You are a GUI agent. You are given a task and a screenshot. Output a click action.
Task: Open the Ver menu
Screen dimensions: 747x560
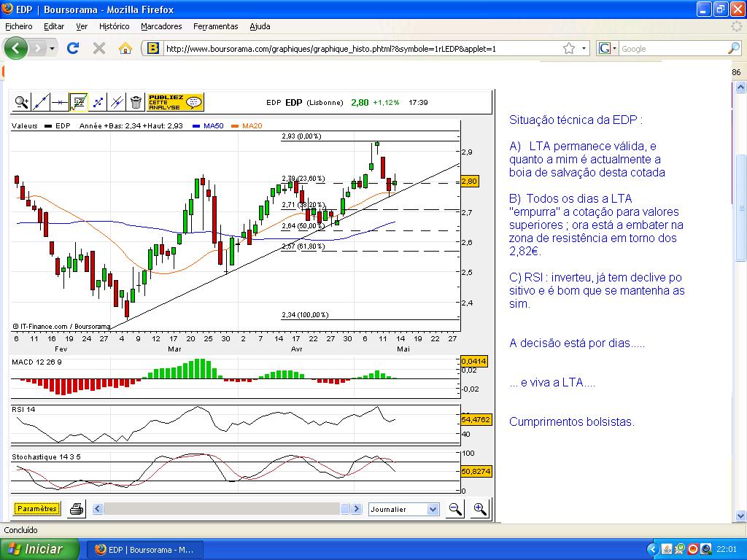(82, 26)
